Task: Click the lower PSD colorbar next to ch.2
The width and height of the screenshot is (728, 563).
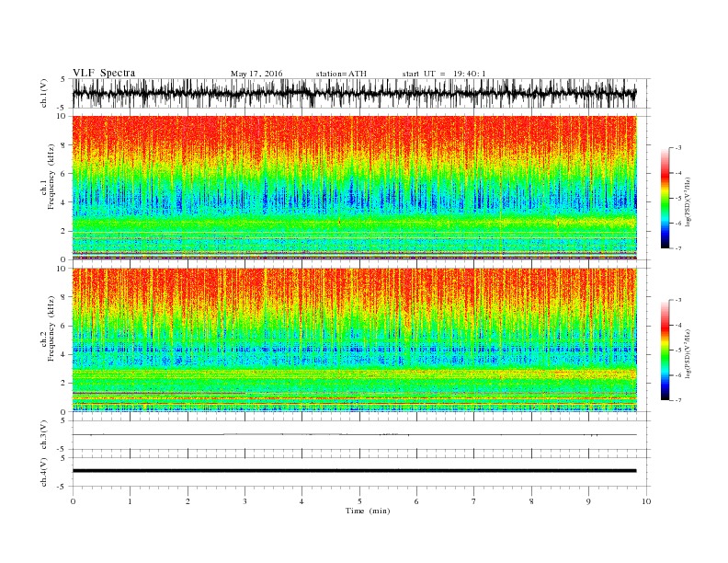Action: point(665,350)
